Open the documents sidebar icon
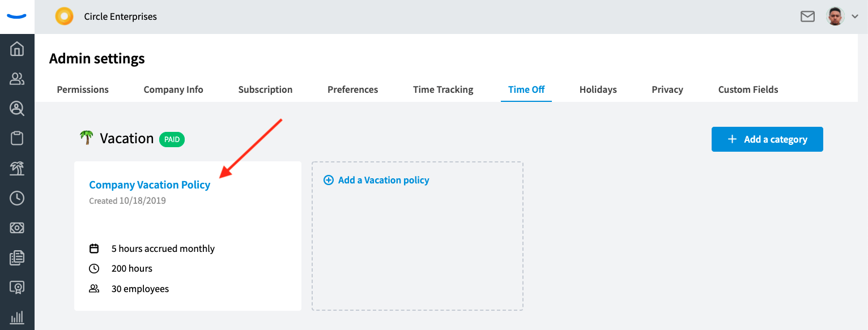Image resolution: width=868 pixels, height=330 pixels. point(17,258)
